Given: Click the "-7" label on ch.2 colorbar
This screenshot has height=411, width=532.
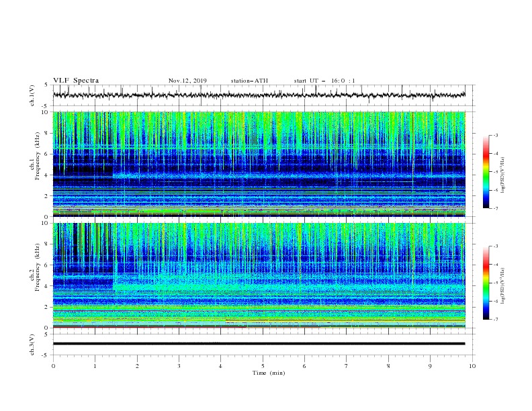Looking at the screenshot, I should 495,319.
